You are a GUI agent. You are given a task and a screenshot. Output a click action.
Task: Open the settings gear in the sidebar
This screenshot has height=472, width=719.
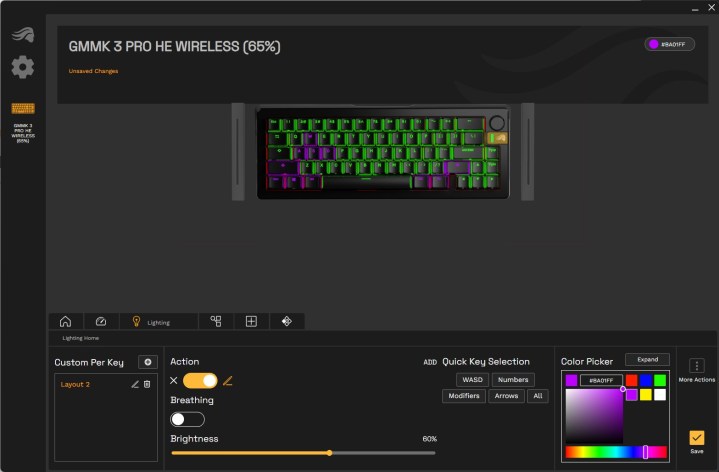tap(22, 67)
